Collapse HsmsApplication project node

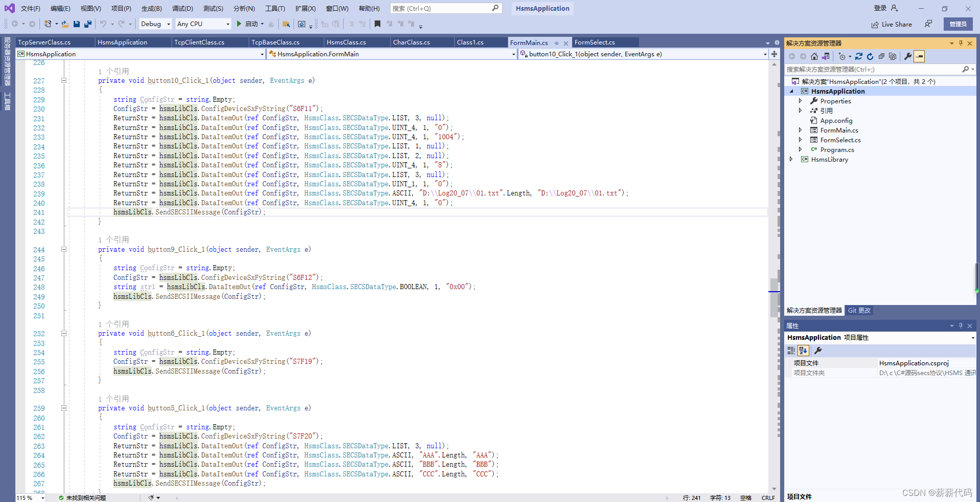(791, 91)
